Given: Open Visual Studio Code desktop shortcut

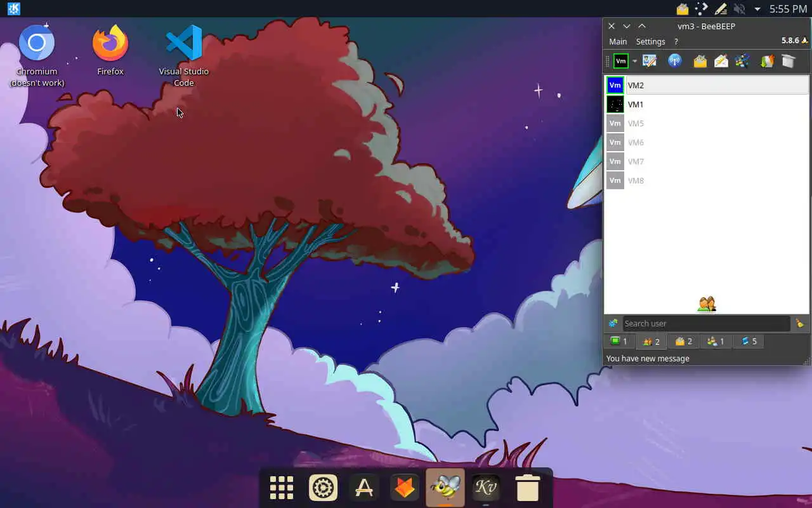Looking at the screenshot, I should [x=184, y=56].
